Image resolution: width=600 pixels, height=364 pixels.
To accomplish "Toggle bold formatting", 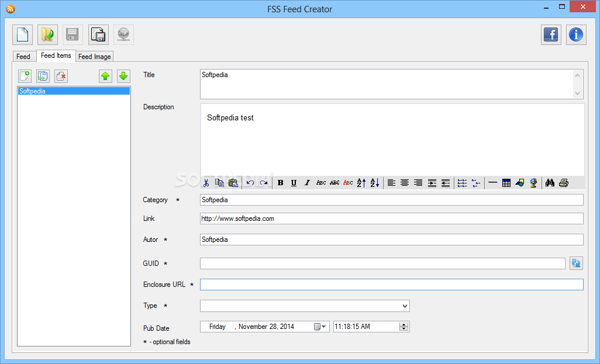I will point(281,183).
